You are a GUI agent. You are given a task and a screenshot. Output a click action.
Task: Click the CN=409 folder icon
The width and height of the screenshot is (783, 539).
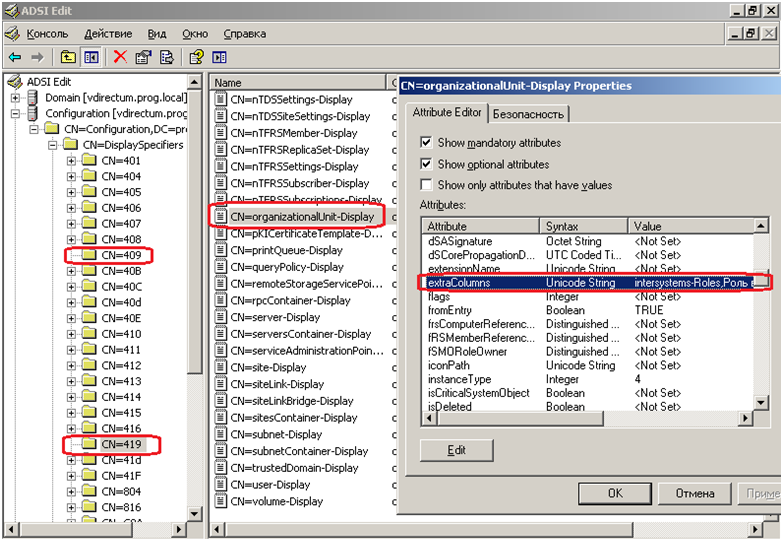tap(89, 255)
